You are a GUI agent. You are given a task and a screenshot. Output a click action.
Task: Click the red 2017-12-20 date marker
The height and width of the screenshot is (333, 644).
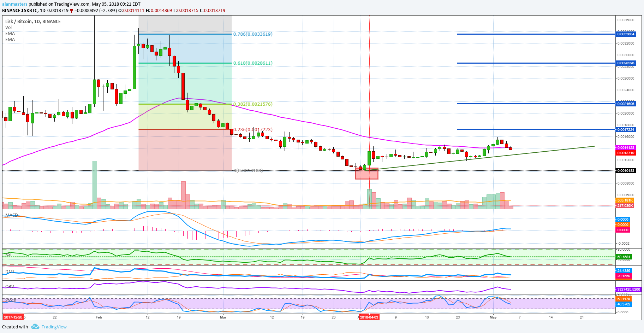[x=13, y=317]
